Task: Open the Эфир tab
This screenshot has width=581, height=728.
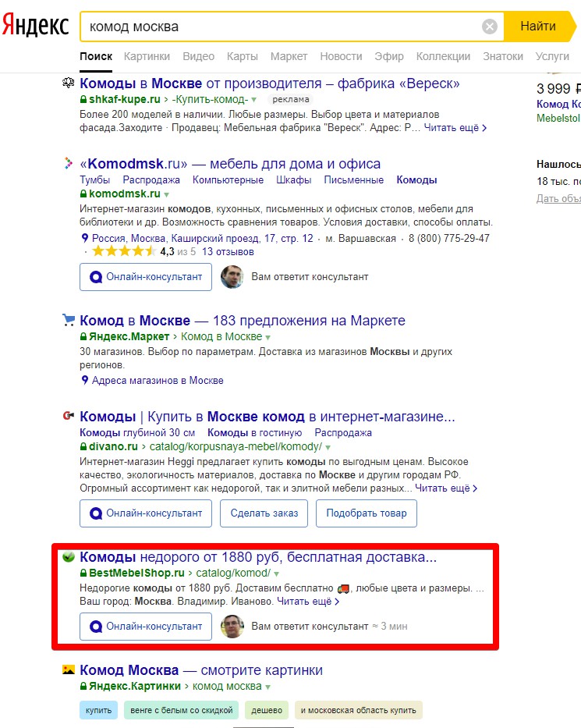Action: coord(389,56)
